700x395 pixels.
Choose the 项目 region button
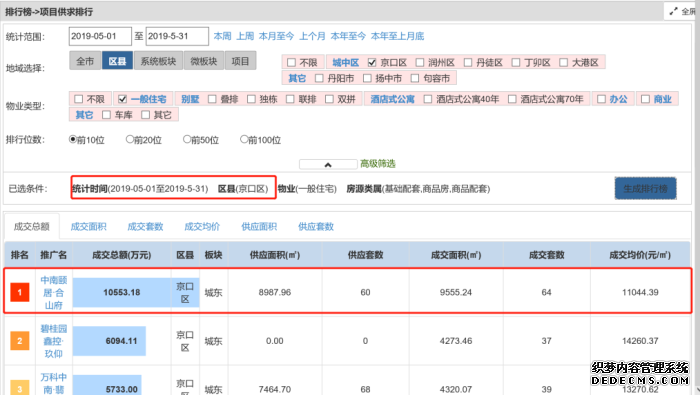point(240,61)
